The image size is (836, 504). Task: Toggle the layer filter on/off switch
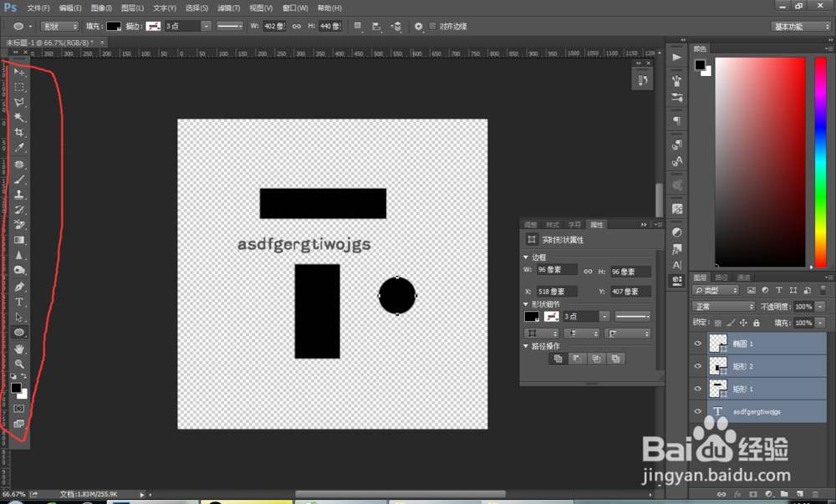point(823,290)
